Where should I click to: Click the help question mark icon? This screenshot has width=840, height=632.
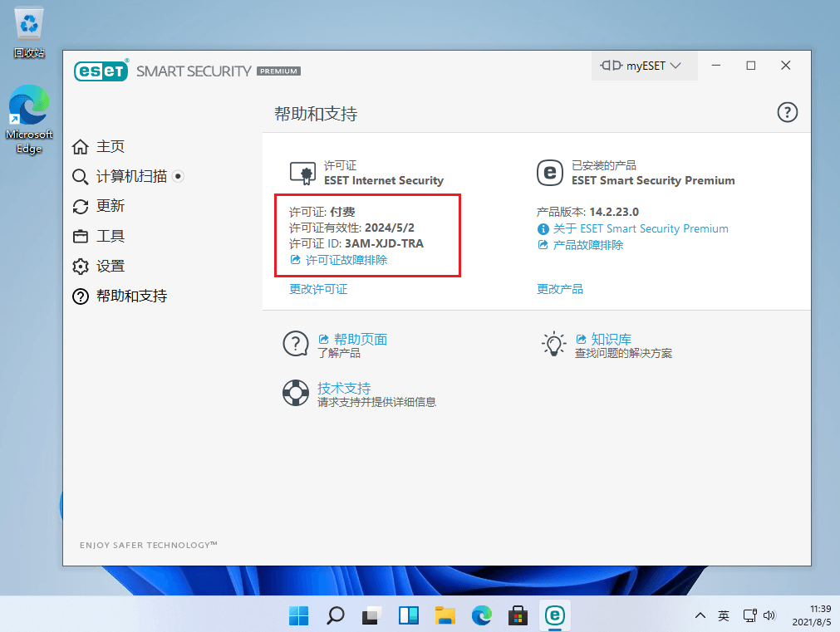point(787,112)
